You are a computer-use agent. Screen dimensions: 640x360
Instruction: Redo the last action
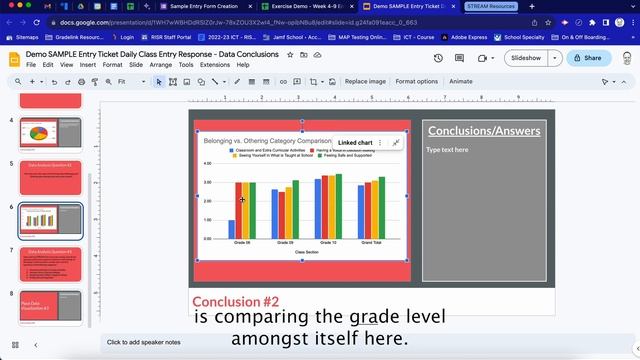coord(68,82)
